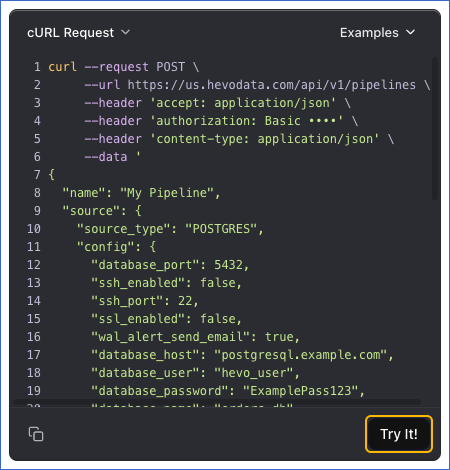The image size is (450, 470).
Task: Click the Try It! button
Action: (x=399, y=434)
